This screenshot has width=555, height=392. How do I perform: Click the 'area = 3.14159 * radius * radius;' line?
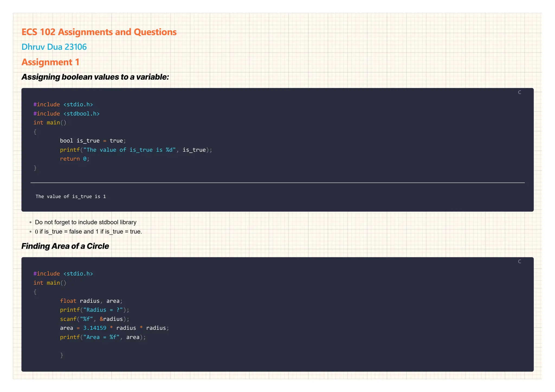click(115, 328)
